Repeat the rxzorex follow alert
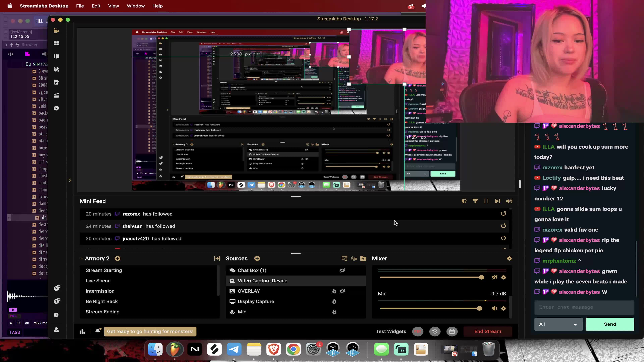Viewport: 644px width, 362px height. (503, 213)
